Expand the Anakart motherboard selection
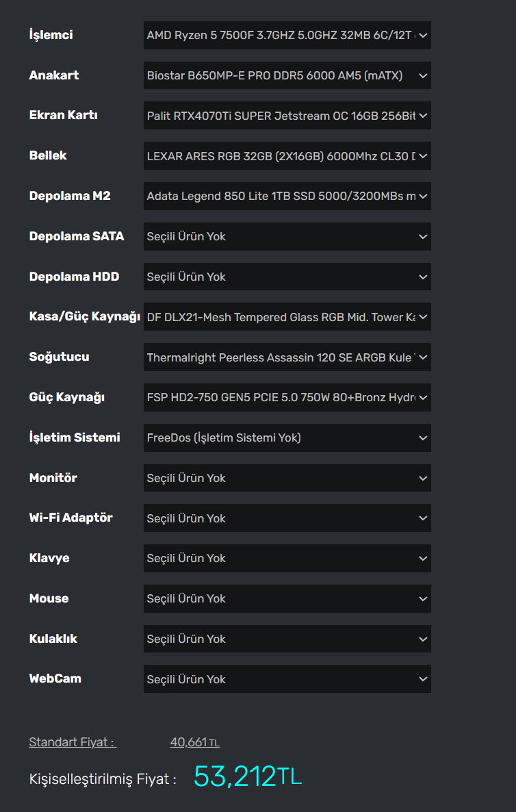This screenshot has width=516, height=812. point(287,75)
